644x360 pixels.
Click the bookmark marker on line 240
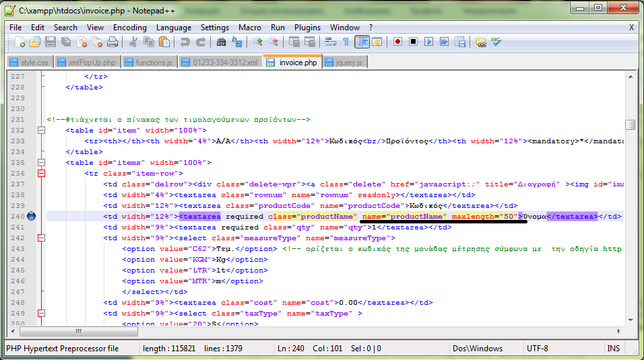tap(31, 216)
